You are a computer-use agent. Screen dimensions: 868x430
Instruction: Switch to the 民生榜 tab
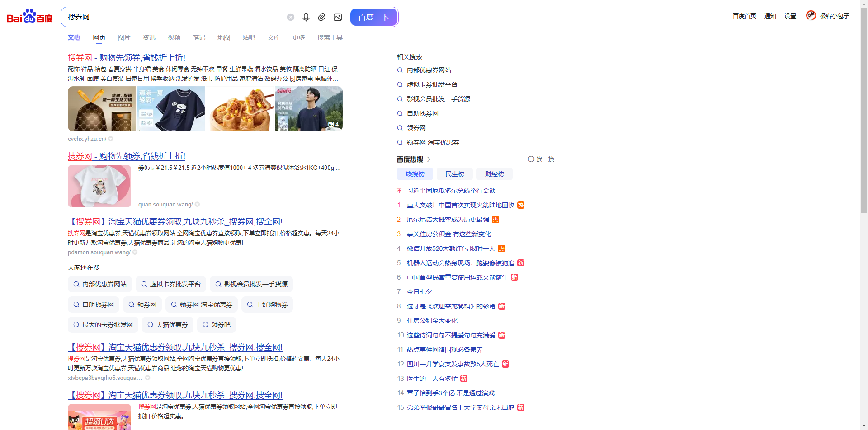455,174
